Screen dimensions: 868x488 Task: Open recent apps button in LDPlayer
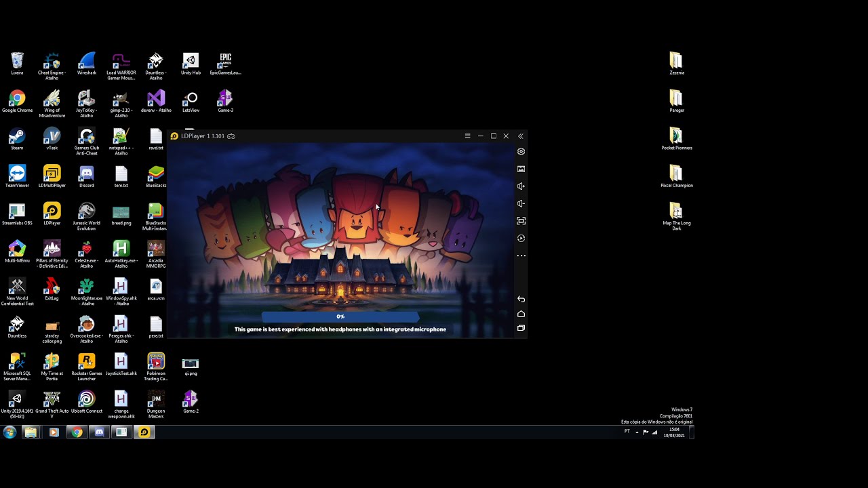pos(521,328)
